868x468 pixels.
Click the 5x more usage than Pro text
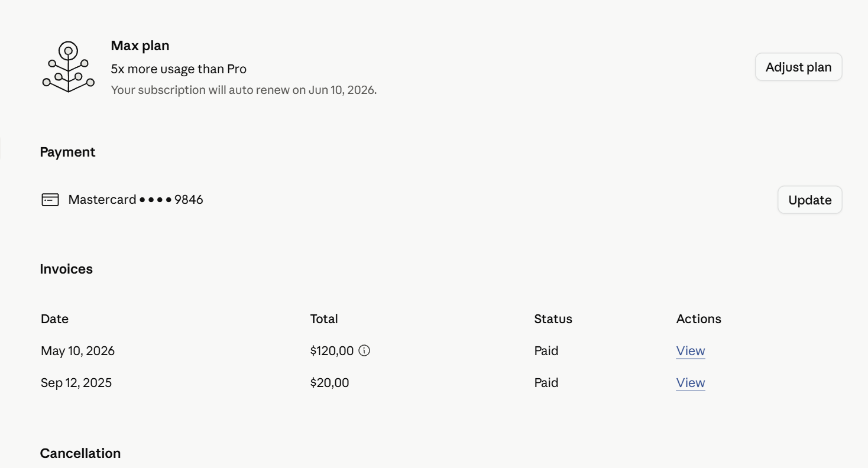click(x=179, y=69)
